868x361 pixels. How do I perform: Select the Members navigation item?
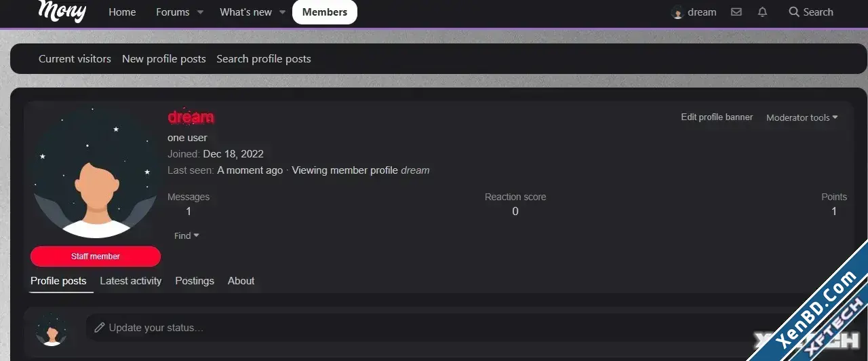coord(325,12)
